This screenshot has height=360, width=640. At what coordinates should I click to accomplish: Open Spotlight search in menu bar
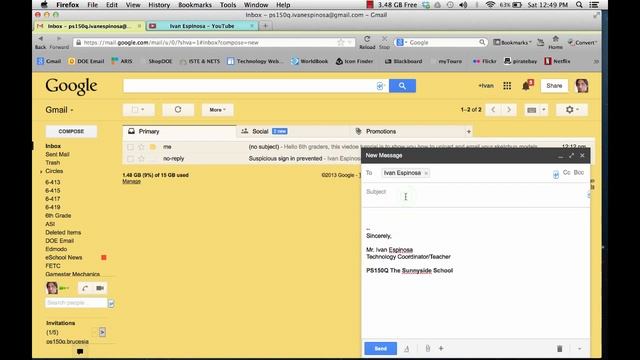click(x=579, y=5)
